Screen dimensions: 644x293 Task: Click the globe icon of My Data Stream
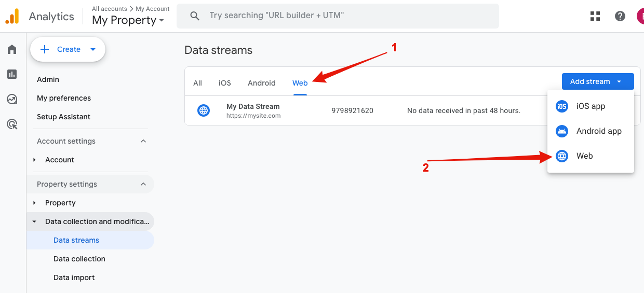tap(204, 110)
